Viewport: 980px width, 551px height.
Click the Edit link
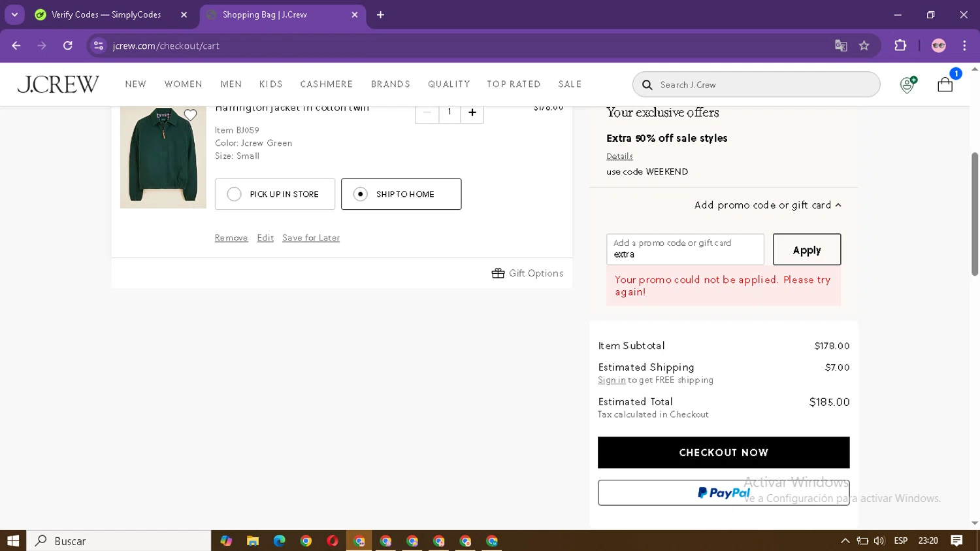click(265, 238)
